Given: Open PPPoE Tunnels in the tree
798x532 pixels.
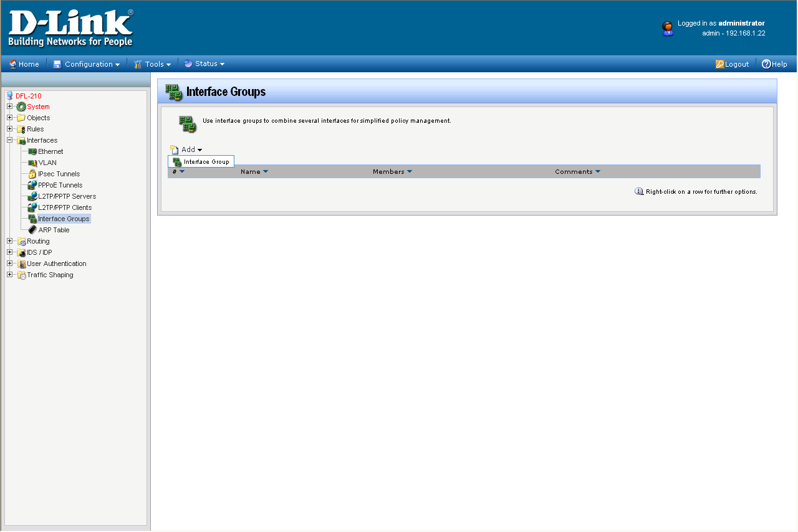Looking at the screenshot, I should pyautogui.click(x=60, y=186).
